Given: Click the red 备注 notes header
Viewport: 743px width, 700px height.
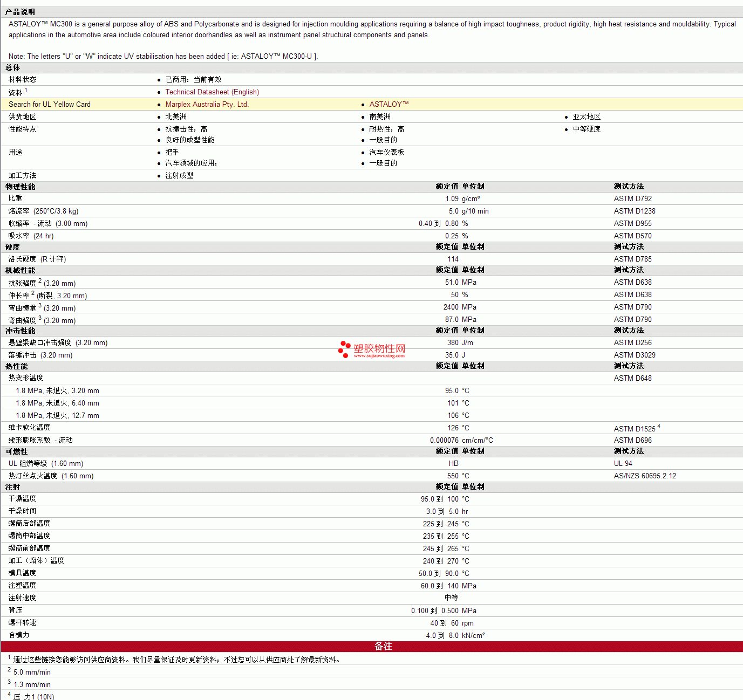Looking at the screenshot, I should click(372, 647).
